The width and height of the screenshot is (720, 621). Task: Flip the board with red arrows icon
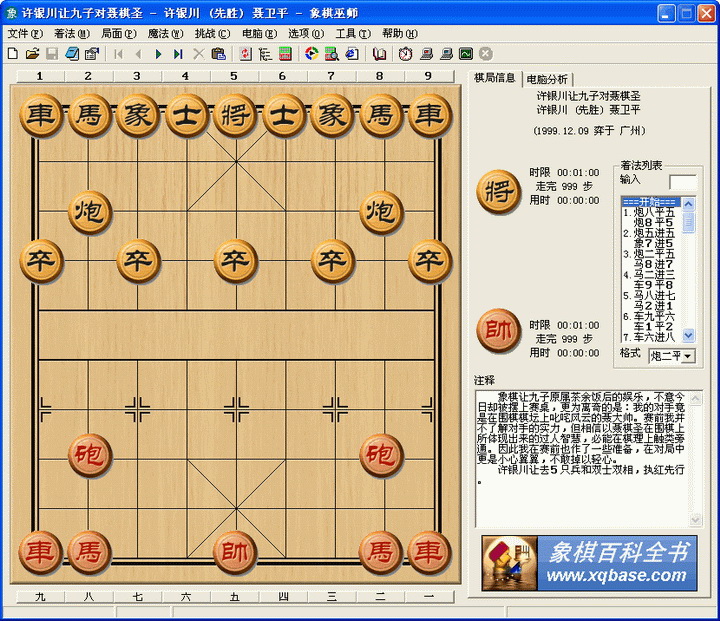[x=246, y=54]
